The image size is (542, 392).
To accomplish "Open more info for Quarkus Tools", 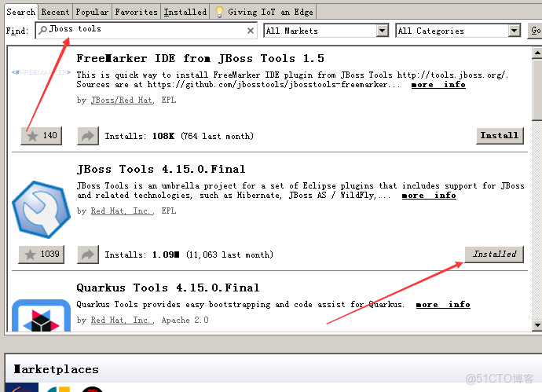I will click(443, 305).
